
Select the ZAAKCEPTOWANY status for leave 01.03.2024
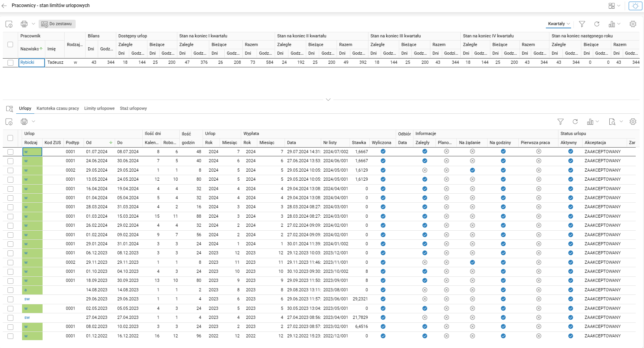[x=603, y=216]
